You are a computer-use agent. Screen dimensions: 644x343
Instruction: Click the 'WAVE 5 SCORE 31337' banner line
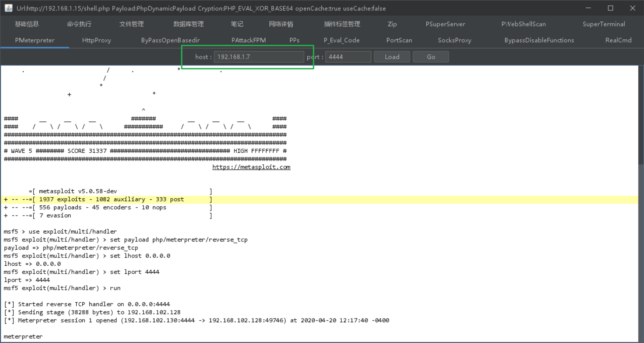point(145,151)
